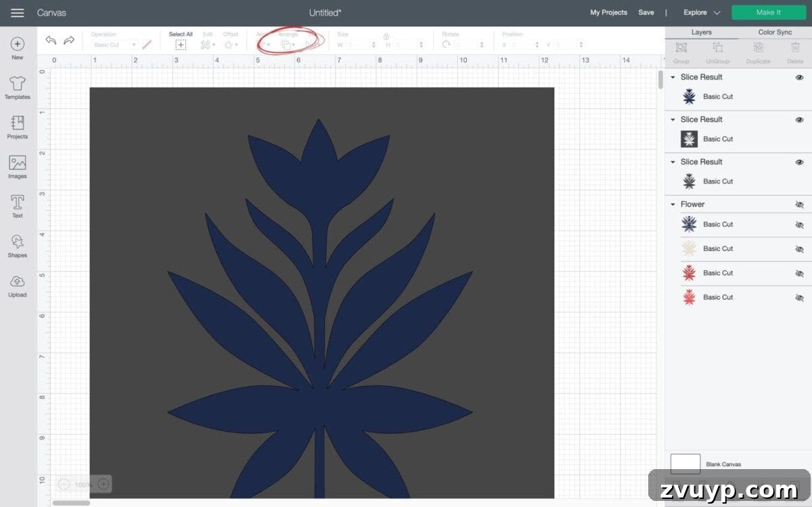Hide the Slice Result with navy flower thumbnail
This screenshot has width=812, height=507.
[x=799, y=78]
